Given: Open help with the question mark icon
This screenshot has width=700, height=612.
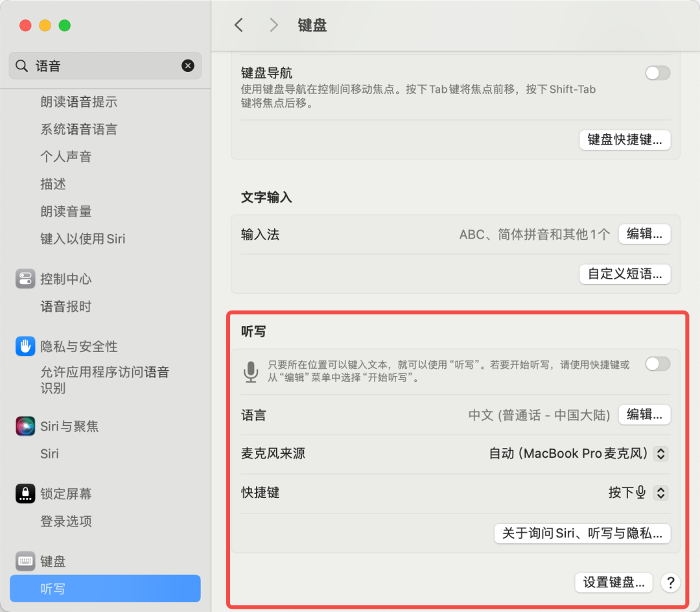Looking at the screenshot, I should pos(670,583).
